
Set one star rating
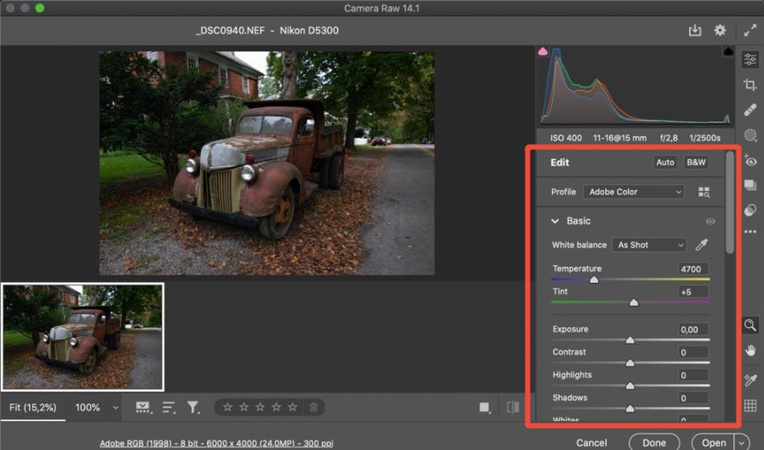coord(228,407)
